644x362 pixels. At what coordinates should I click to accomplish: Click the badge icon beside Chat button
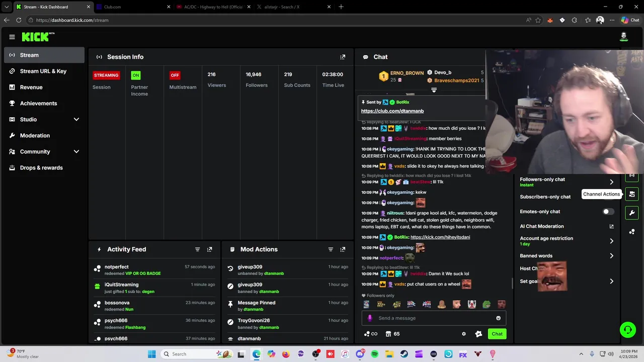point(478,334)
